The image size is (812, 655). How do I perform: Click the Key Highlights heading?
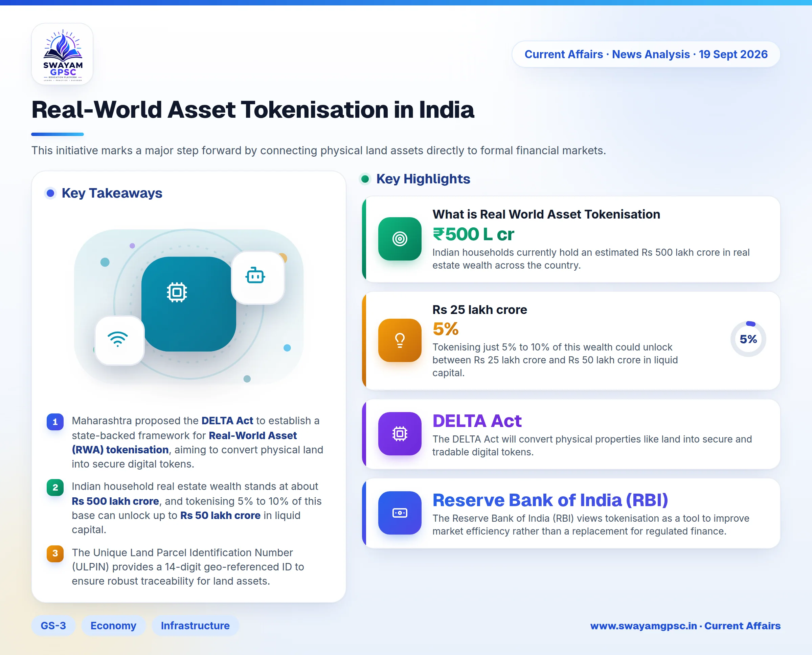(x=423, y=179)
